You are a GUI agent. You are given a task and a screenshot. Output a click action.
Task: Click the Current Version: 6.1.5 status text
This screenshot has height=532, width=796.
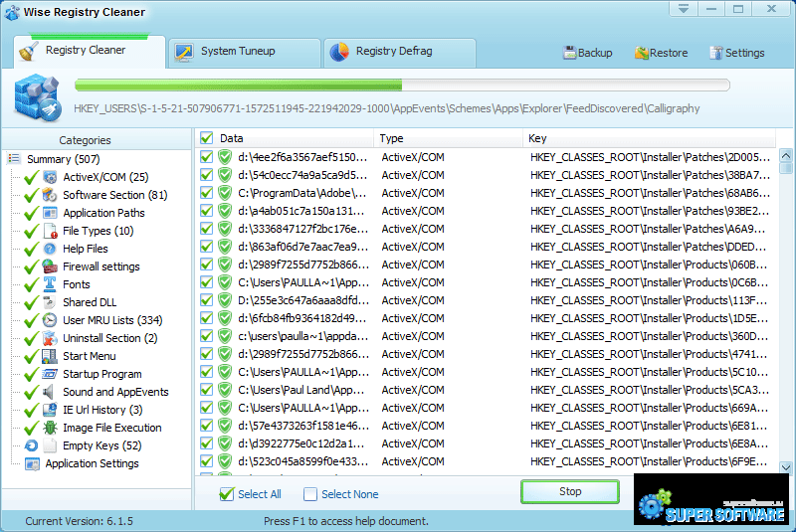(80, 521)
